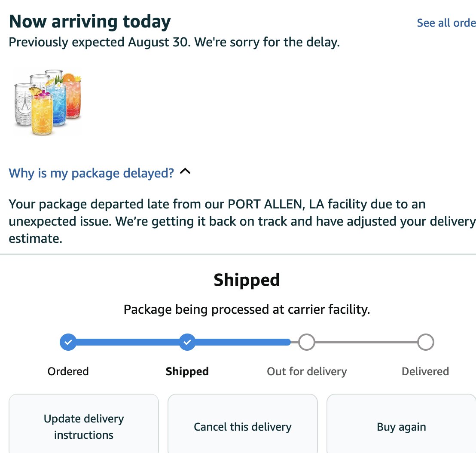Click the Now arriving today heading
Screen dimensions: 476x453
(x=90, y=21)
